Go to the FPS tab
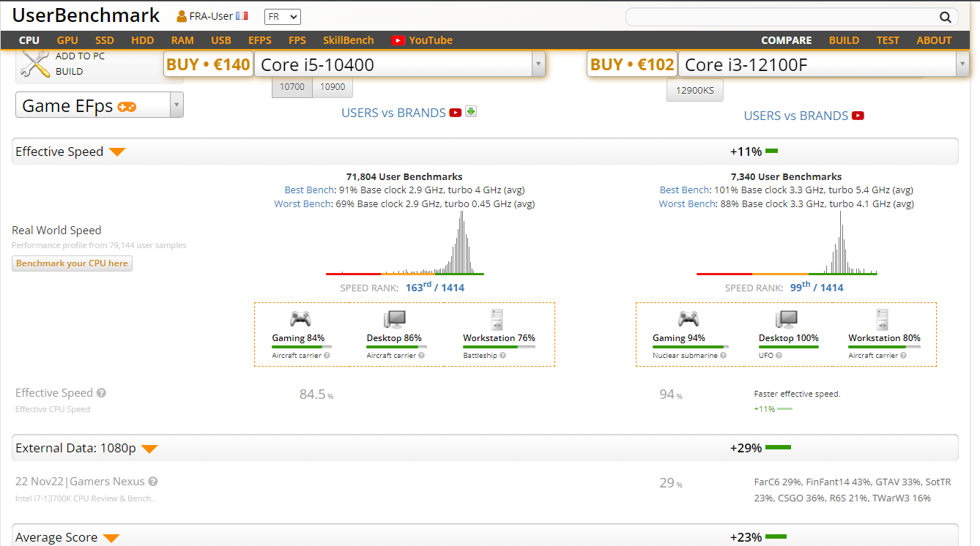 (297, 40)
